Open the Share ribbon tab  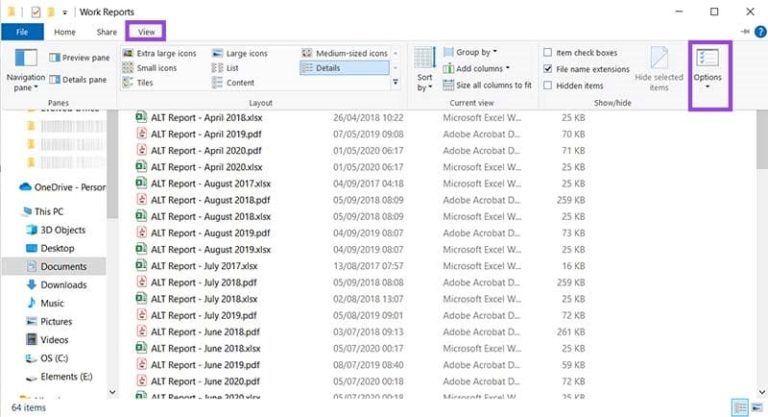(107, 32)
